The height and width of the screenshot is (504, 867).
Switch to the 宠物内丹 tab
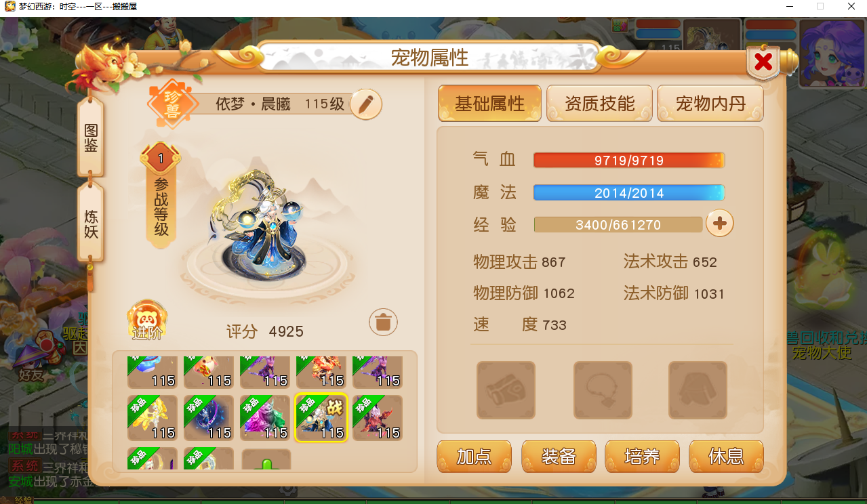pos(710,104)
